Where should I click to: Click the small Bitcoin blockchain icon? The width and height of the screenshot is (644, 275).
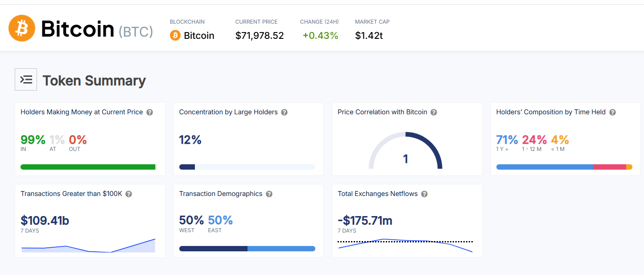(x=175, y=35)
